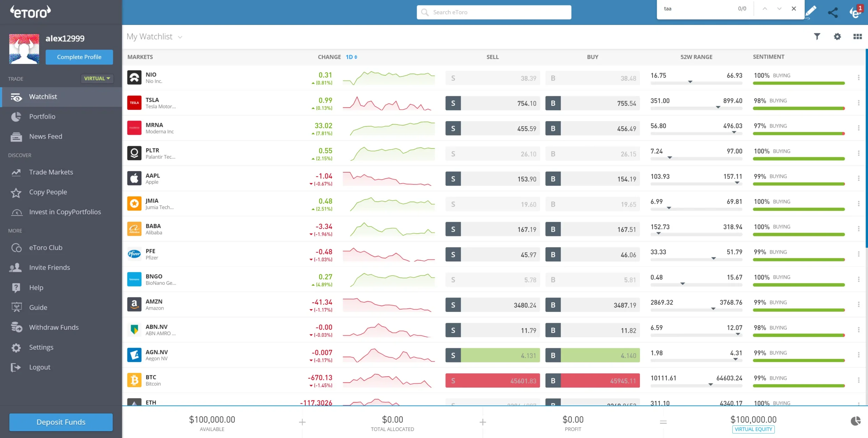Open three-dot menu for TSLA row
The width and height of the screenshot is (868, 438).
click(859, 103)
